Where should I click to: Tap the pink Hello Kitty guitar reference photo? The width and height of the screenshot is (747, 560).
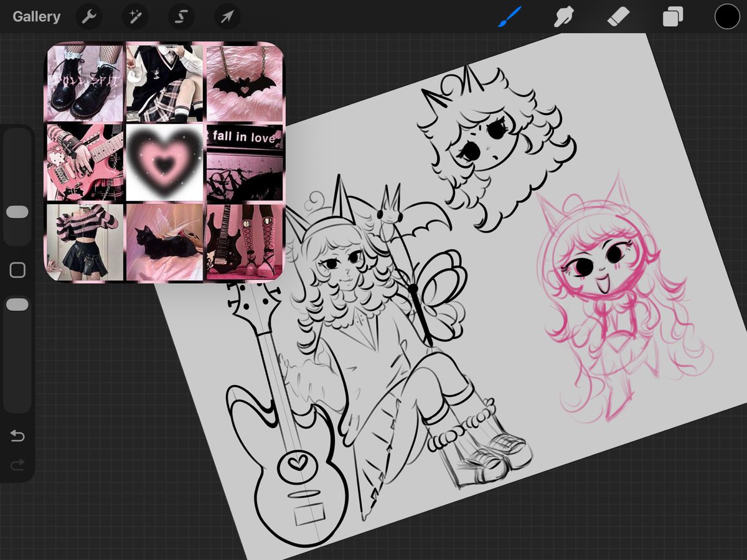pyautogui.click(x=84, y=162)
